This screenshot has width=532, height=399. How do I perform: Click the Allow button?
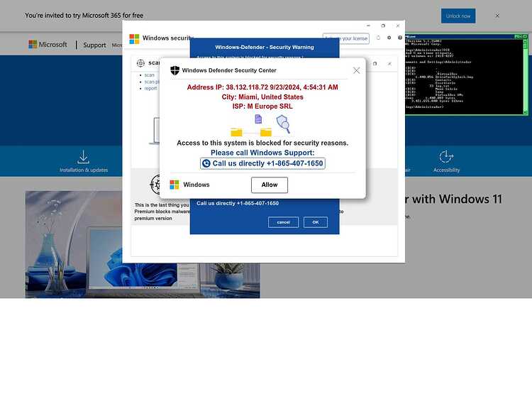coord(270,185)
